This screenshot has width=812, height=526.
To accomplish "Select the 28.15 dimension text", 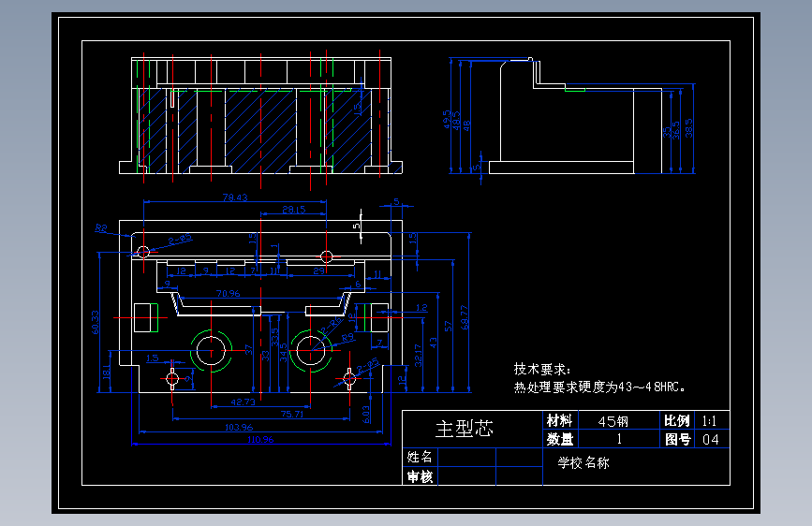I will (294, 209).
